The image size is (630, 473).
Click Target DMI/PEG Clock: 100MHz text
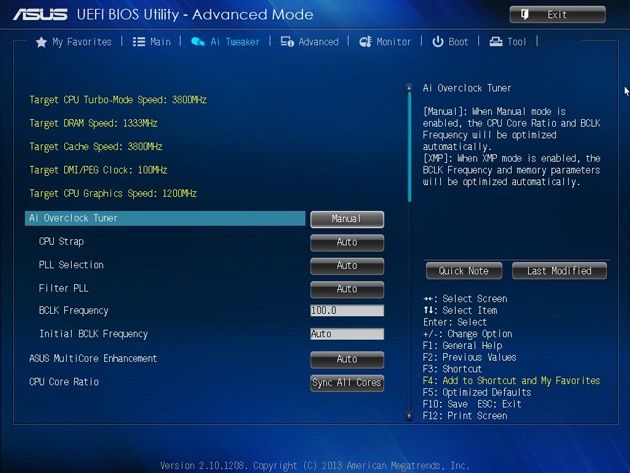98,170
